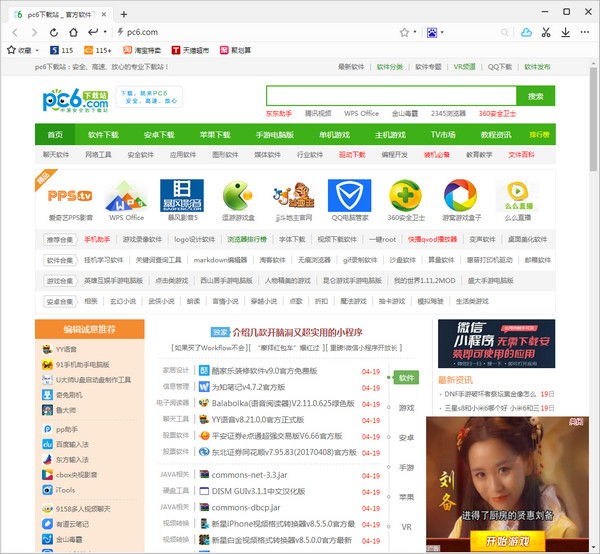Select the 游戏 side category tab
The height and width of the screenshot is (554, 600).
(406, 408)
